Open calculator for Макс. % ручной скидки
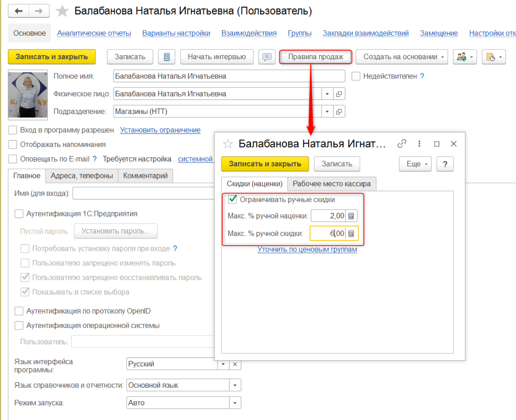Image resolution: width=516 pixels, height=420 pixels. [351, 234]
